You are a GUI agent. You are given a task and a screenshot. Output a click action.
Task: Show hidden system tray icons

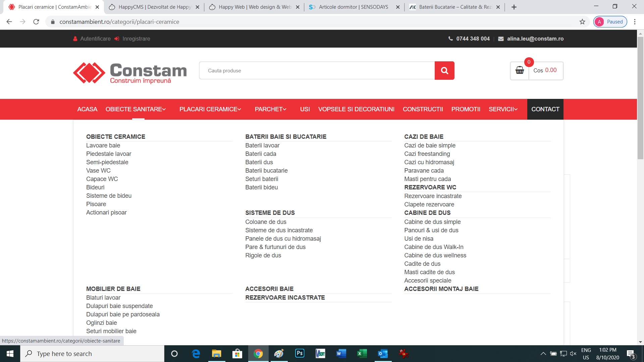(x=543, y=354)
